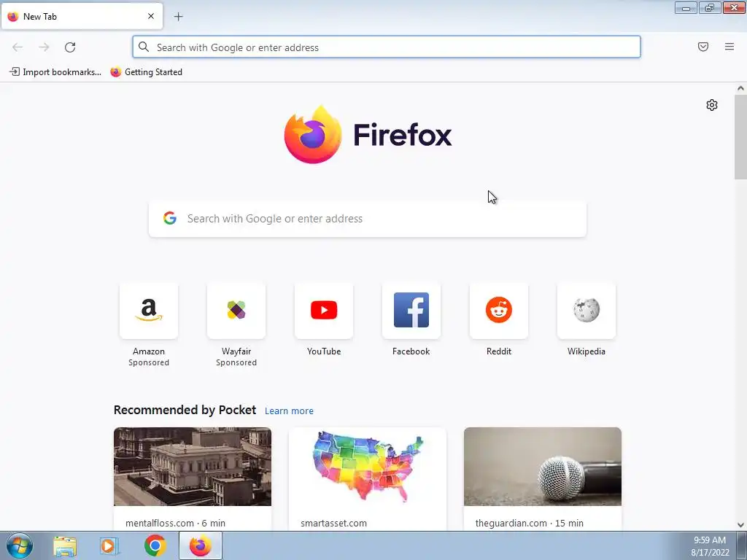Close the New Tab tab

click(151, 16)
